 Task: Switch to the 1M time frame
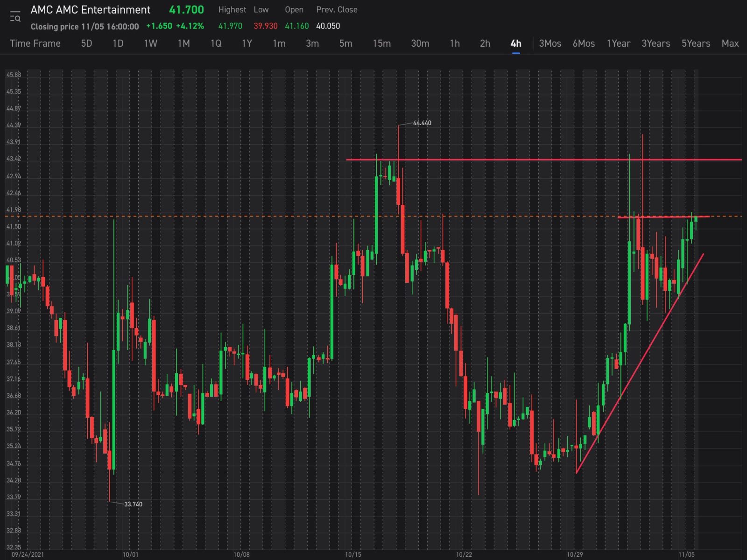click(x=183, y=43)
